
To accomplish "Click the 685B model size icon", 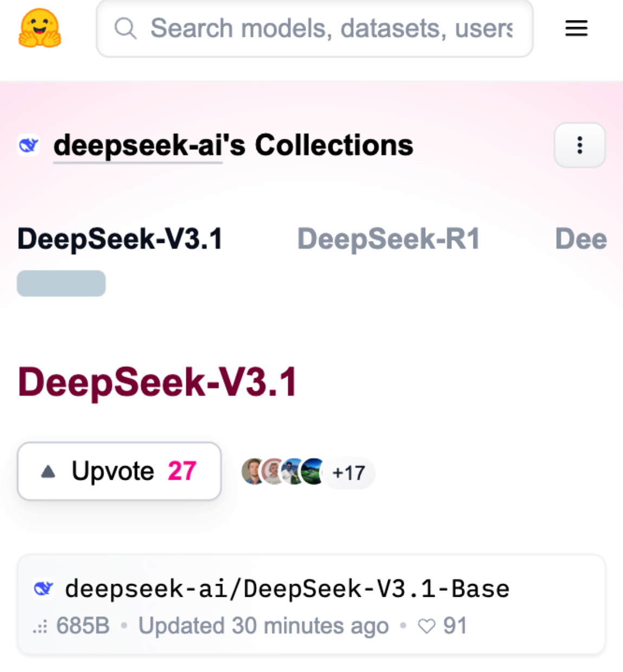I will click(40, 628).
